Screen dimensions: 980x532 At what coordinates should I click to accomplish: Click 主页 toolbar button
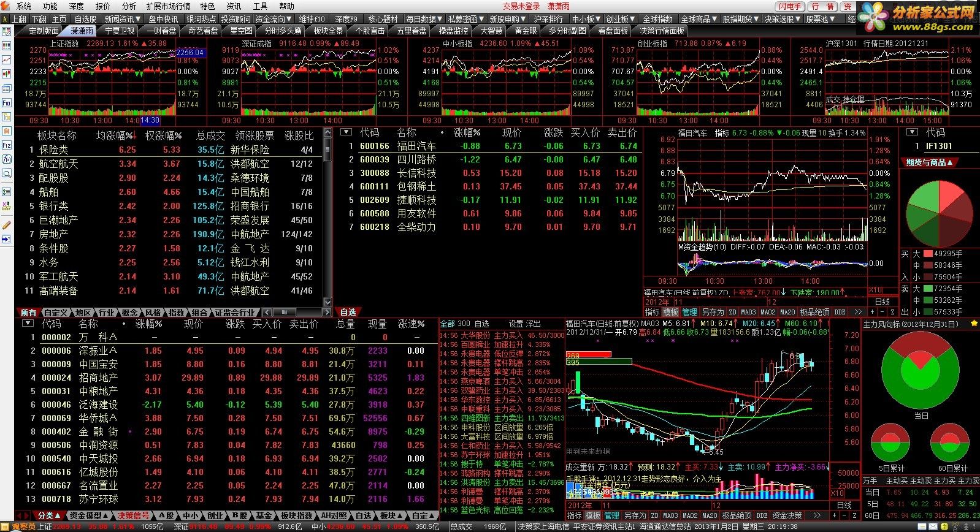click(x=59, y=19)
